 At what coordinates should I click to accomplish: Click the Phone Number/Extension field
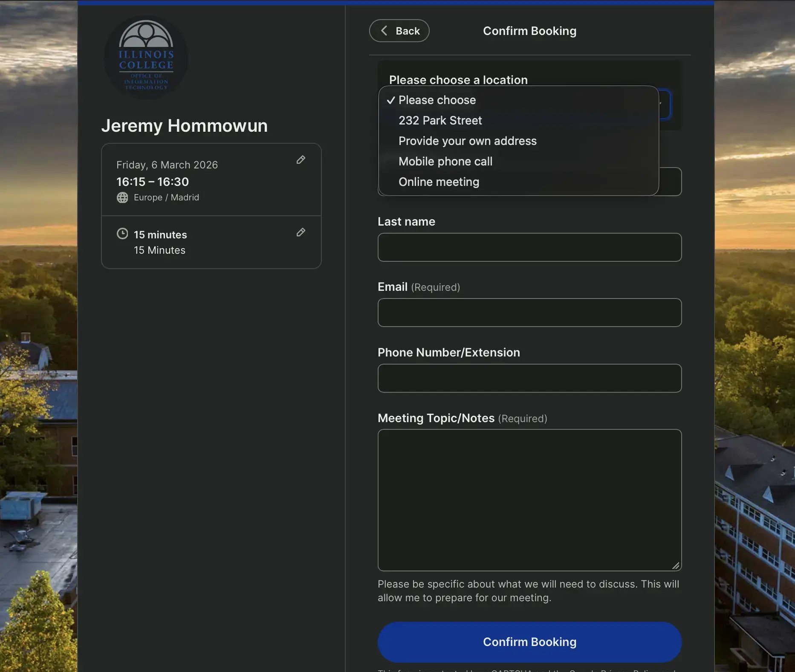click(x=529, y=378)
